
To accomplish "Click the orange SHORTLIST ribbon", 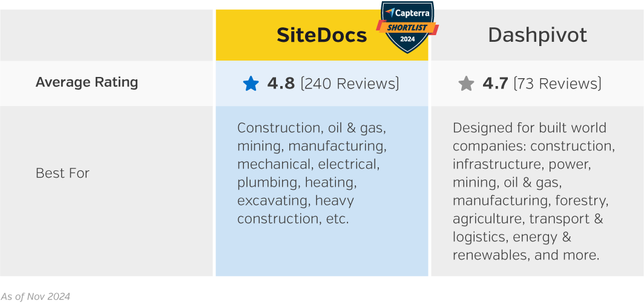I will tap(407, 27).
